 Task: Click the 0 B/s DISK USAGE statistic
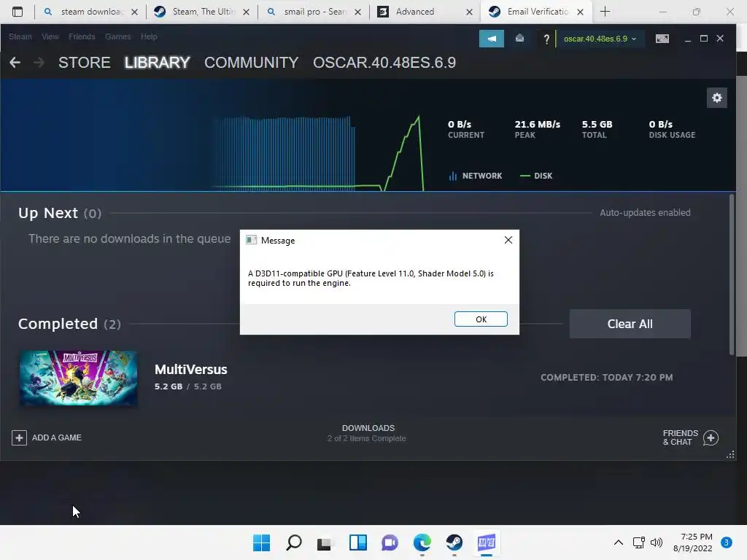[672, 129]
